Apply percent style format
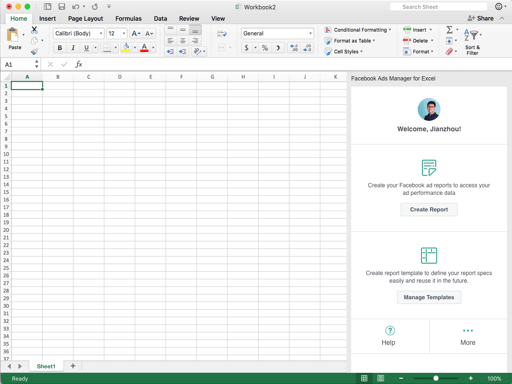This screenshot has width=512, height=384. pos(265,48)
